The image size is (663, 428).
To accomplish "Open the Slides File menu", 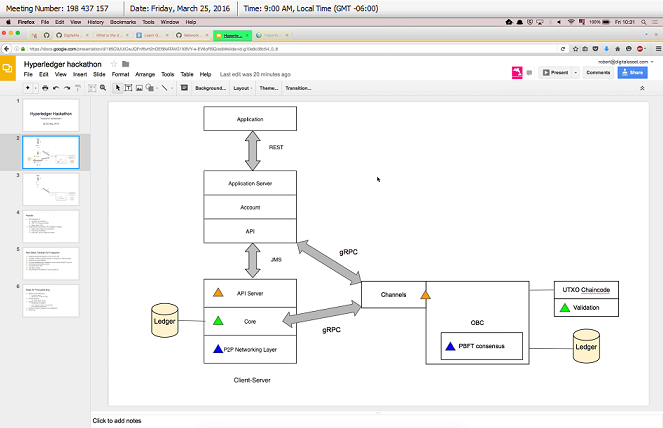I will click(x=28, y=74).
